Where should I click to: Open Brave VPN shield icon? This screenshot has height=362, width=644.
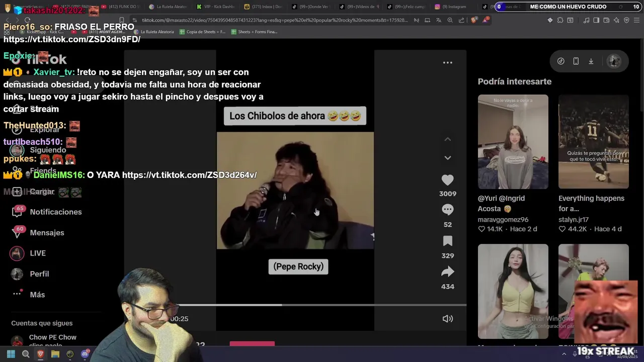[x=626, y=20]
